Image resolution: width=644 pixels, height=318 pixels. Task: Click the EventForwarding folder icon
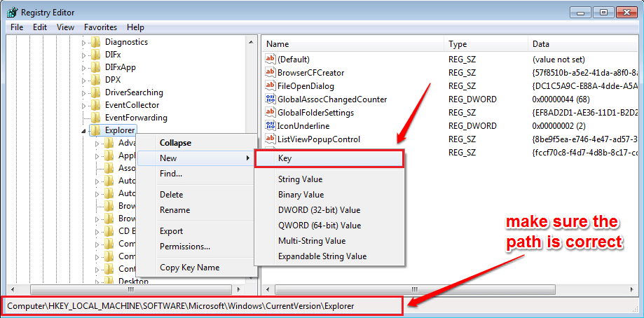95,118
